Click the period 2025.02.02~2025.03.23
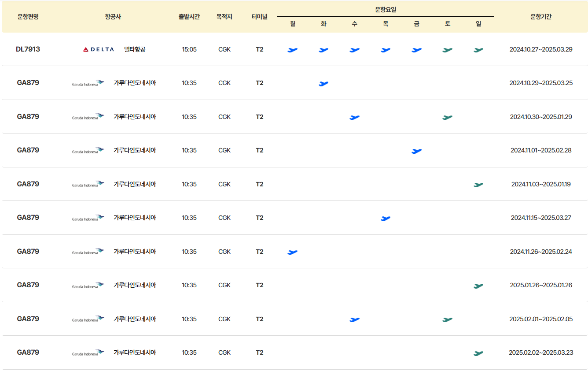This screenshot has width=588, height=371. pyautogui.click(x=541, y=352)
